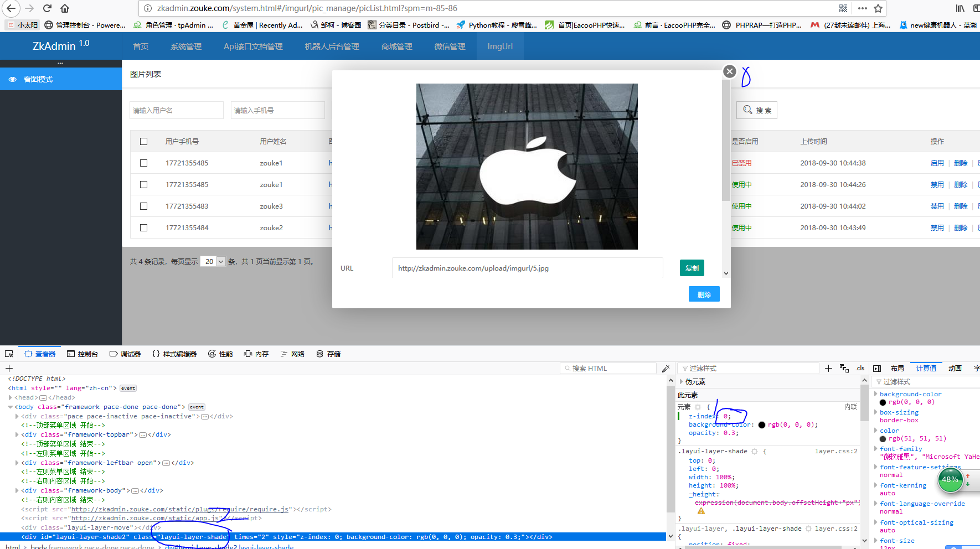Open the page-size dropdown showing 20
Viewport: 980px width, 549px height.
(213, 261)
